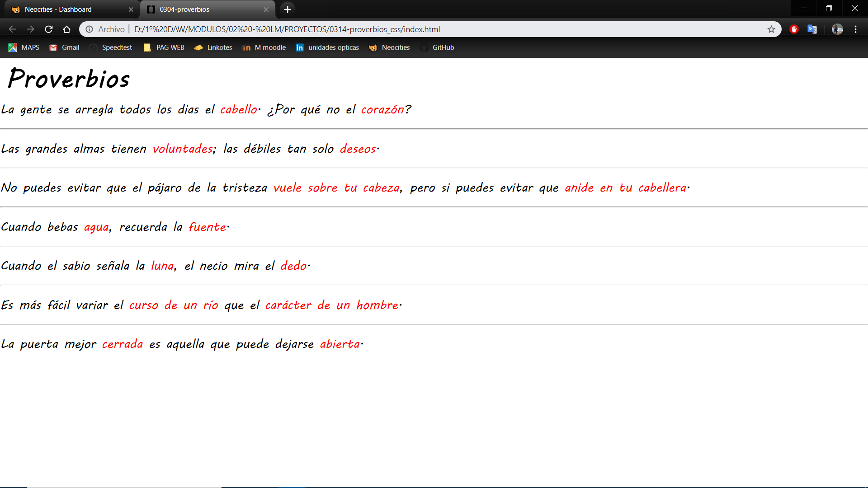
Task: Go forward to the next page
Action: coord(30,29)
